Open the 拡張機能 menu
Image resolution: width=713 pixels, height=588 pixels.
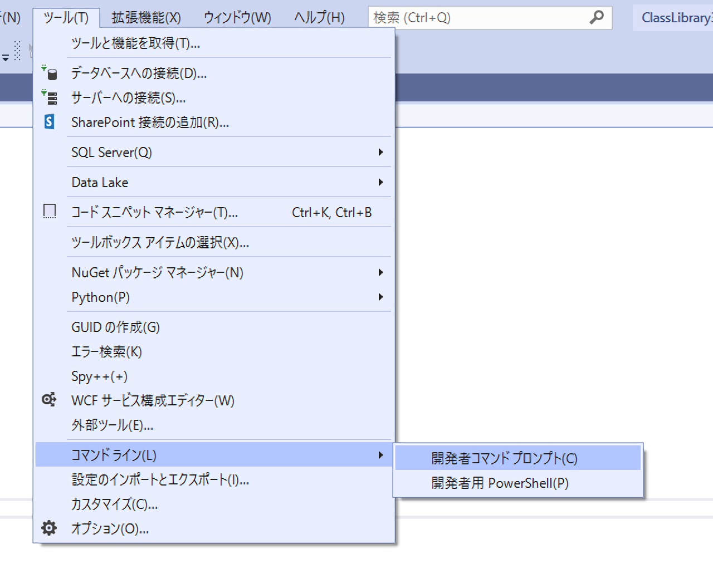[146, 18]
